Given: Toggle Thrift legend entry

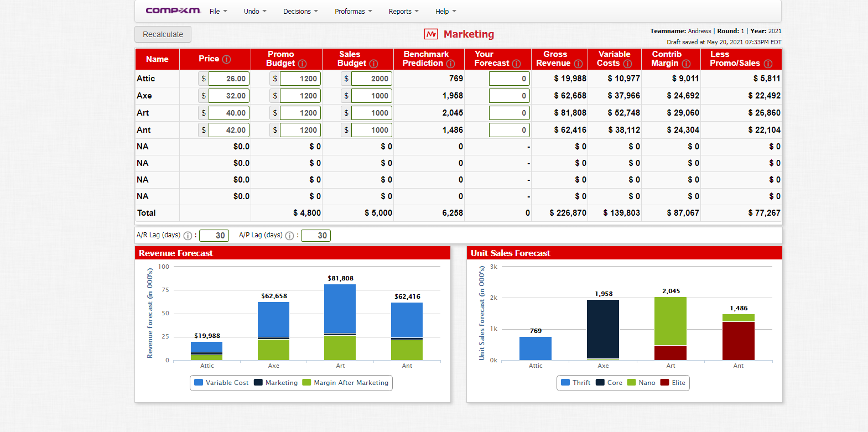Looking at the screenshot, I should (x=576, y=383).
